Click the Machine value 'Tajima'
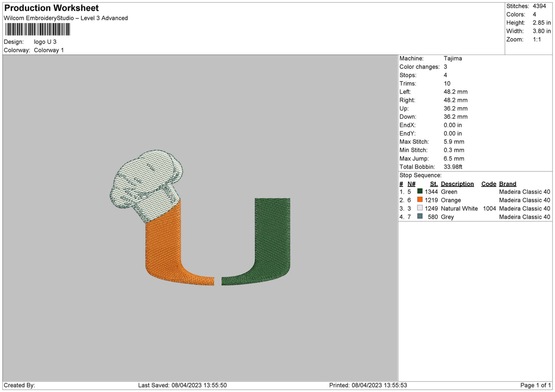The width and height of the screenshot is (555, 392). click(453, 58)
